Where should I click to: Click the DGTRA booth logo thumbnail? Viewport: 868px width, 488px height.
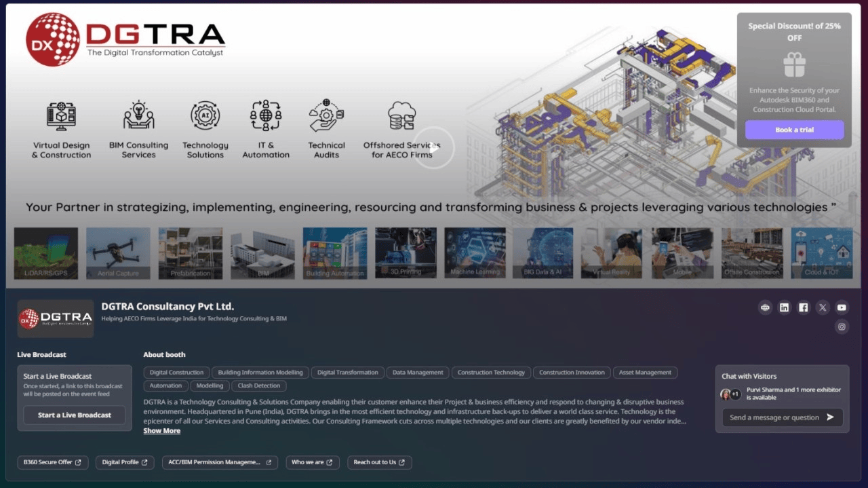point(56,318)
